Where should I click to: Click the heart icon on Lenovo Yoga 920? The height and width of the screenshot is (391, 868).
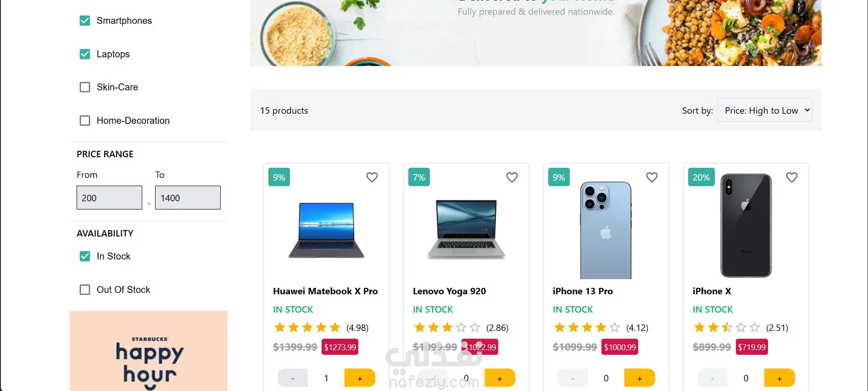point(512,177)
